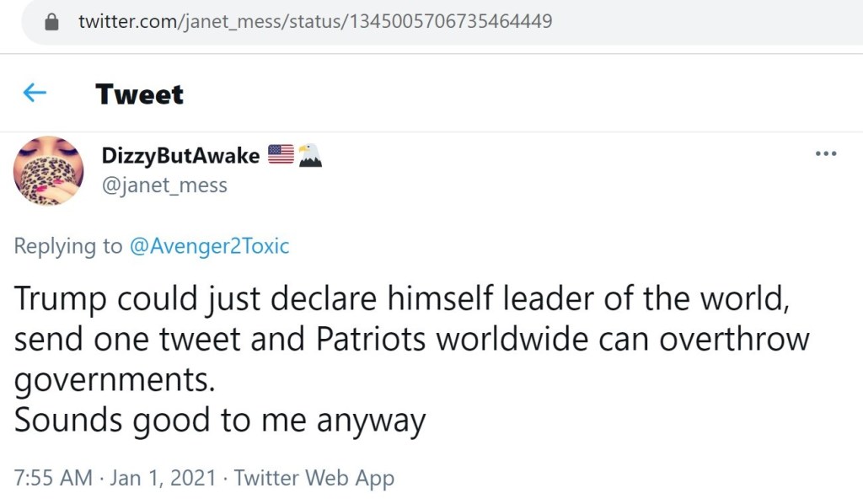Click the status ID number in URL
Screen dimensions: 863x504
[448, 22]
